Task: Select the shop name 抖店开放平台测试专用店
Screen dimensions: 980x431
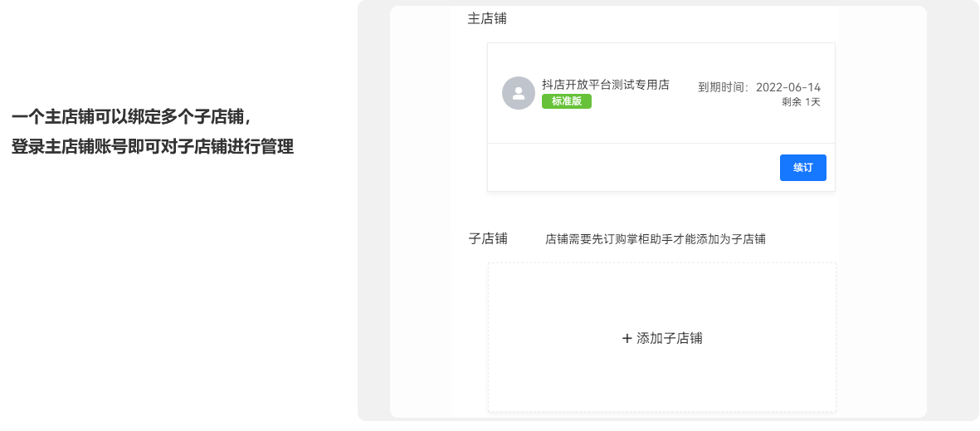Action: coord(606,85)
